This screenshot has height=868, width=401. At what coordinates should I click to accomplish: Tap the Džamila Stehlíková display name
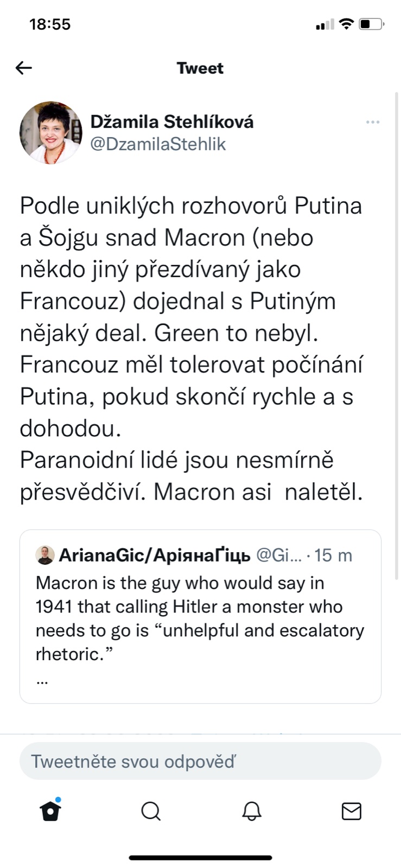click(x=171, y=122)
